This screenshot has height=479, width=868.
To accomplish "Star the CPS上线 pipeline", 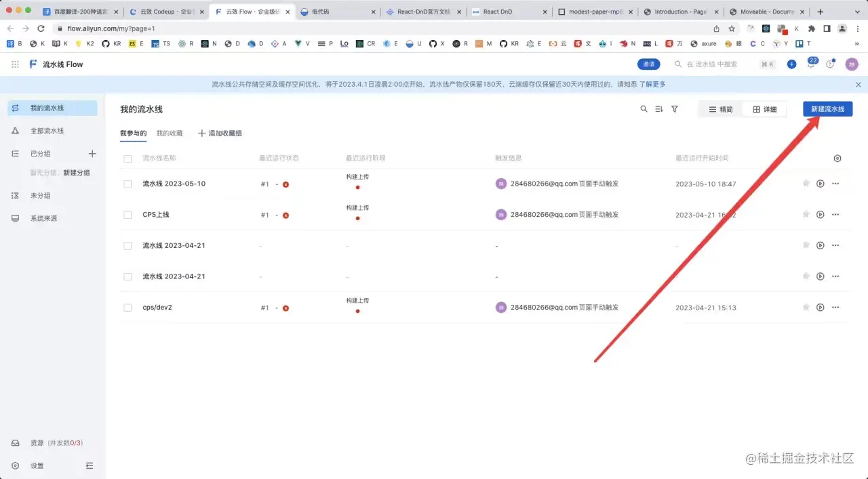I will [806, 215].
